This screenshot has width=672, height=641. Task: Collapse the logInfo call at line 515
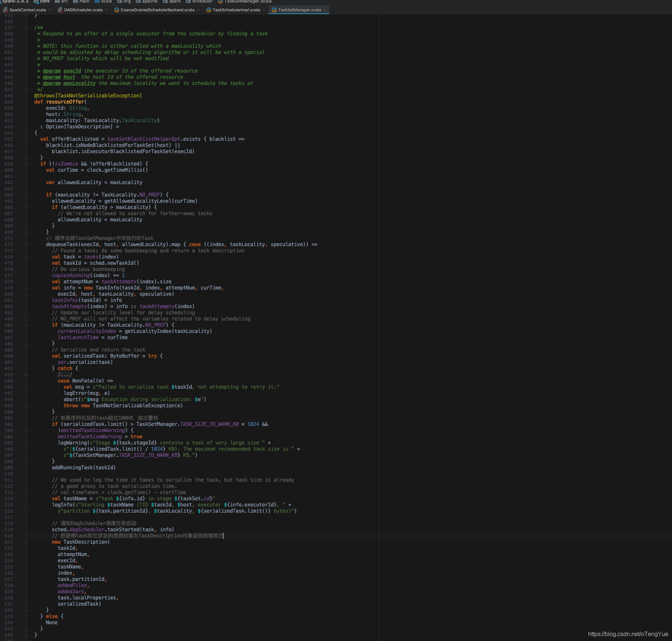pyautogui.click(x=26, y=505)
